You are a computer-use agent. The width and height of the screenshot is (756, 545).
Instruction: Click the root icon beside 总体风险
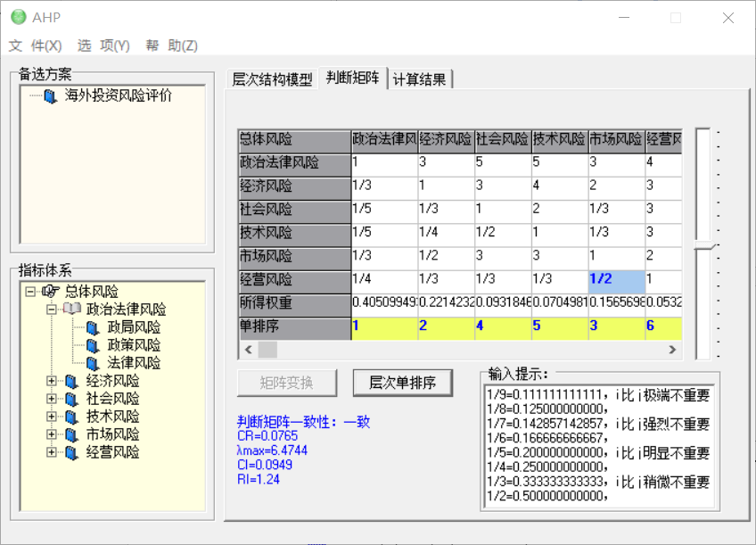click(50, 292)
